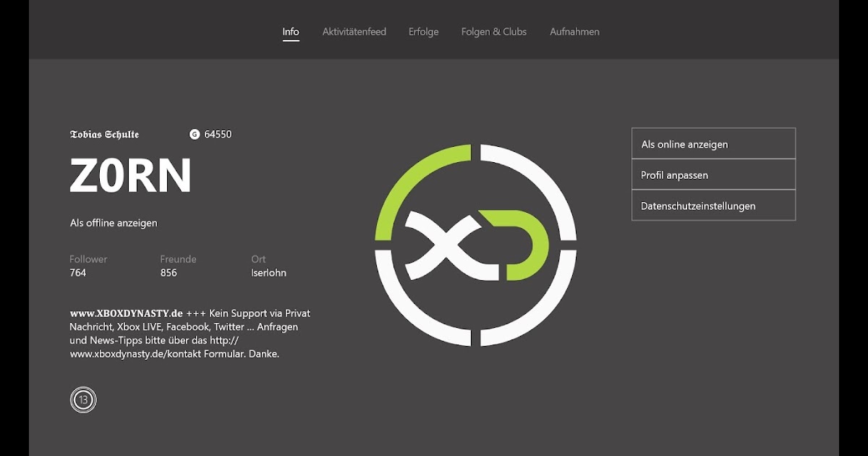Choose Profil anpassen

[x=713, y=175]
